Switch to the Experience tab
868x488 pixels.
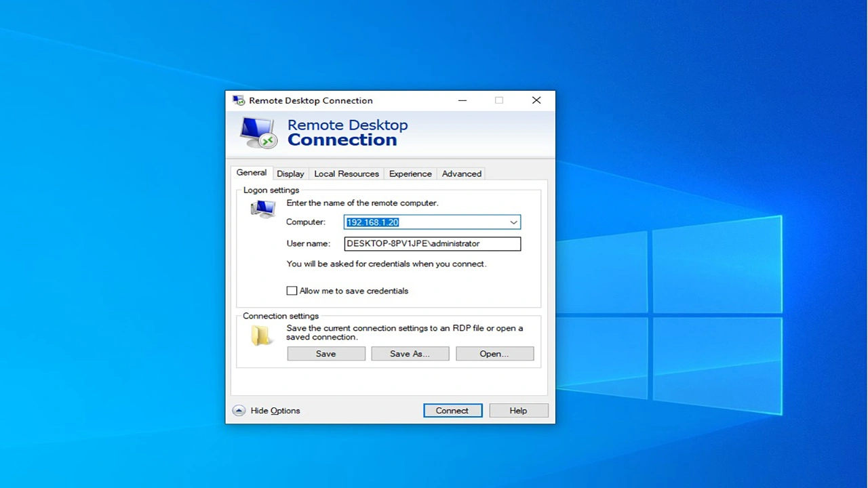410,174
